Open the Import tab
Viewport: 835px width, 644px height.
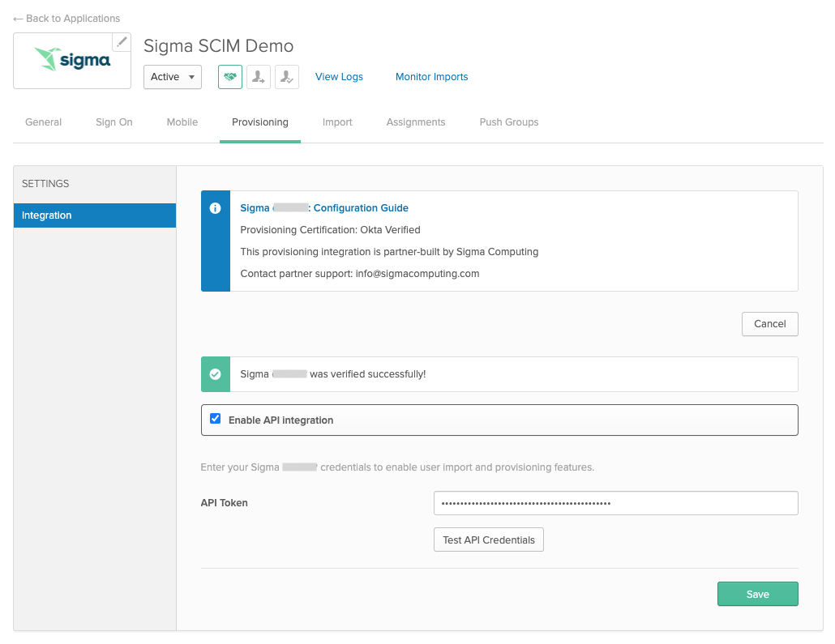point(337,122)
